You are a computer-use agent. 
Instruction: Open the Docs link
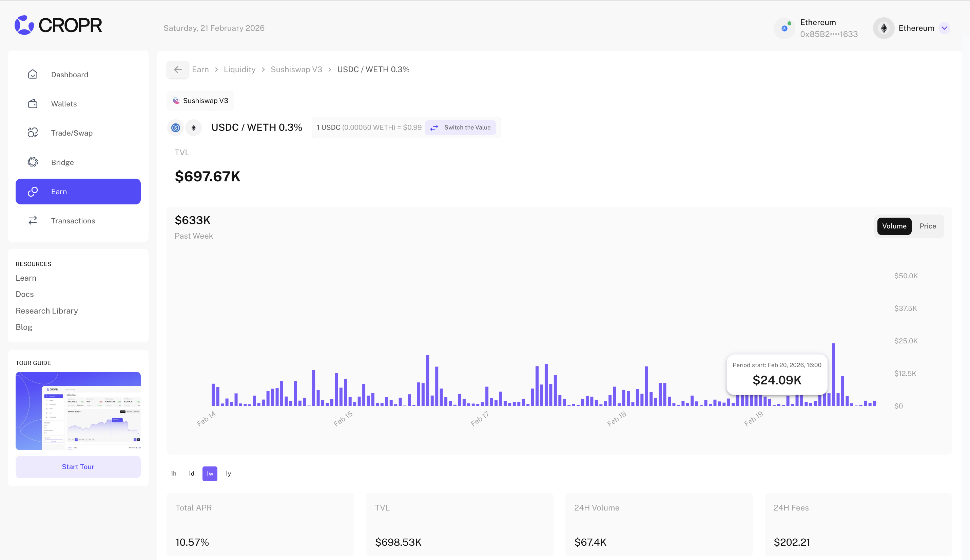coord(25,294)
